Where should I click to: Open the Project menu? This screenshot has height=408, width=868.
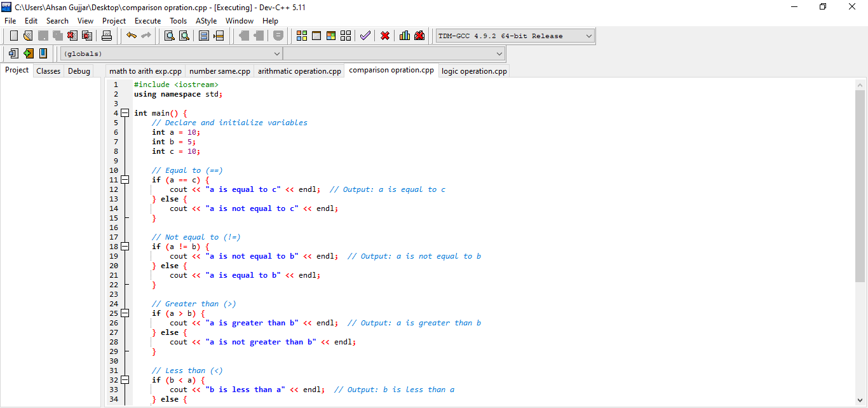coord(114,20)
